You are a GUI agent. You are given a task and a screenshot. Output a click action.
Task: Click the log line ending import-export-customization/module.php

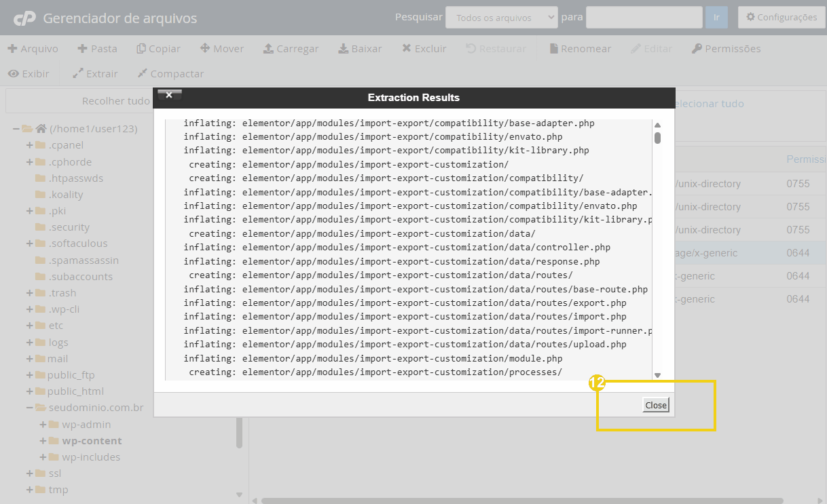[x=373, y=358]
